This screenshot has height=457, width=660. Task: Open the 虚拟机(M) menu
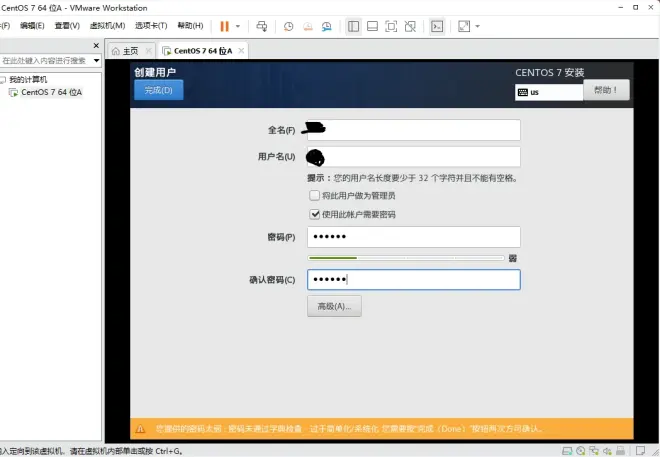(107, 26)
